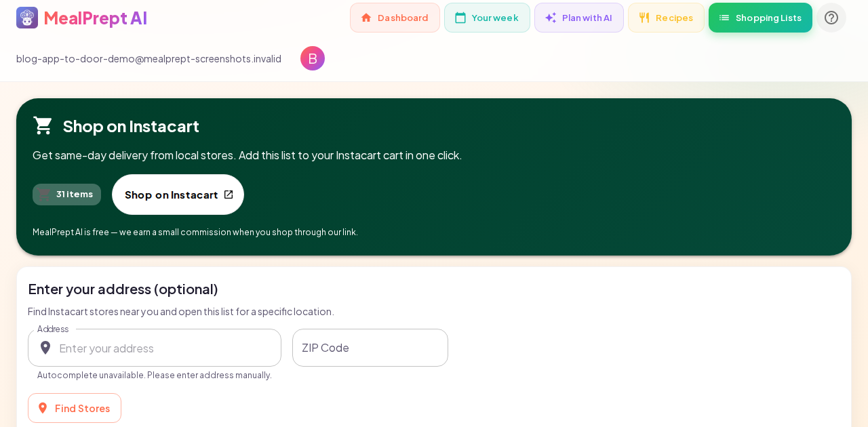Click the user avatar with letter B
This screenshot has height=427, width=868.
[313, 58]
